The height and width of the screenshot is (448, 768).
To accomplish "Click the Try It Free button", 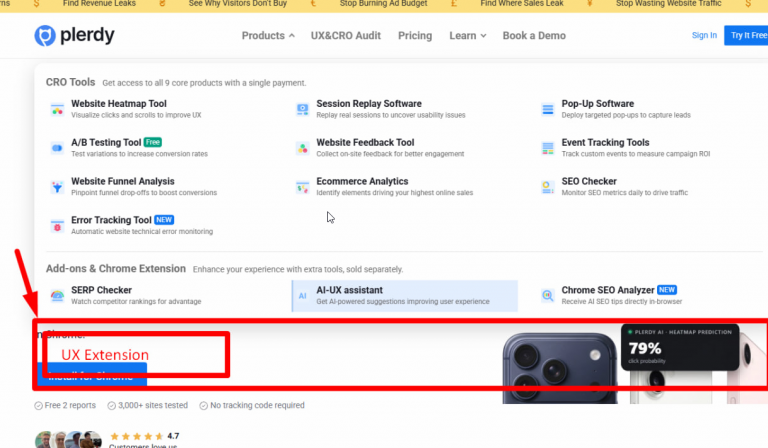I will coord(747,35).
